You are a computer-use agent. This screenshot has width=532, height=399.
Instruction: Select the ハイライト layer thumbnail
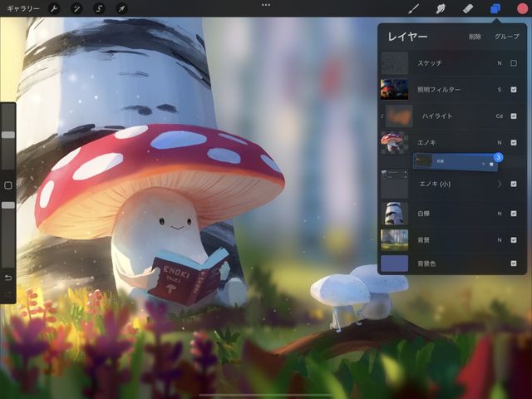(399, 116)
